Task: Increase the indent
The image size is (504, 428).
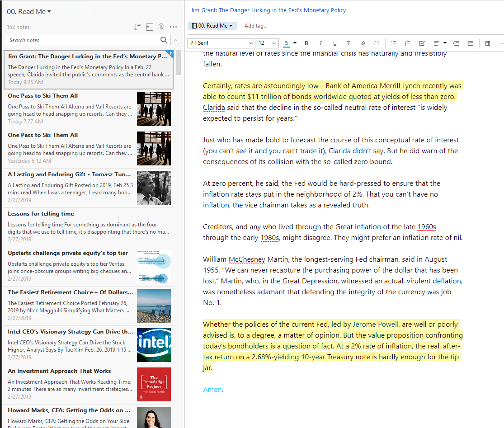Action: coord(470,43)
